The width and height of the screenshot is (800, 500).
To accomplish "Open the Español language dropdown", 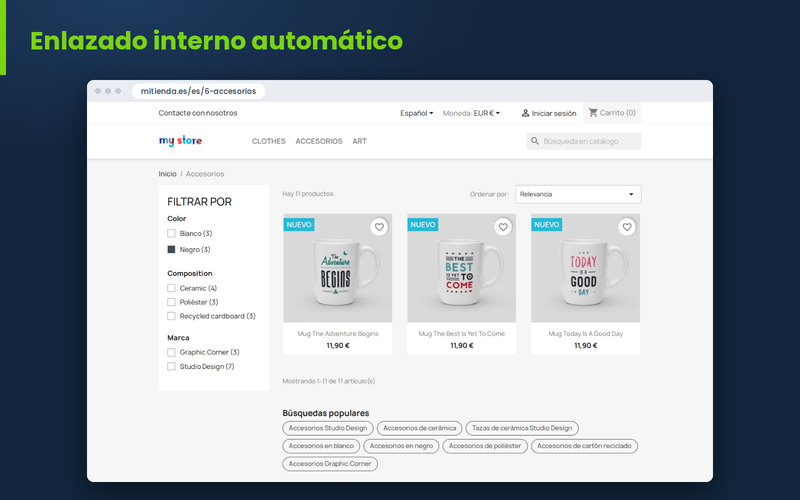I will point(416,113).
